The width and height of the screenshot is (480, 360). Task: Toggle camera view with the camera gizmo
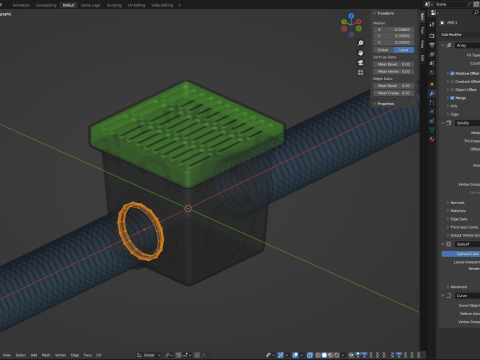coord(360,63)
